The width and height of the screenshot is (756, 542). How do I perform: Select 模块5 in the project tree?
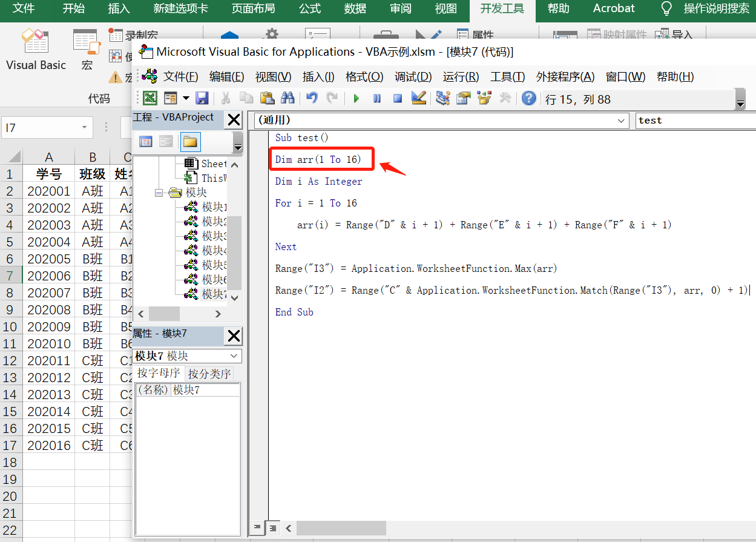pyautogui.click(x=206, y=265)
